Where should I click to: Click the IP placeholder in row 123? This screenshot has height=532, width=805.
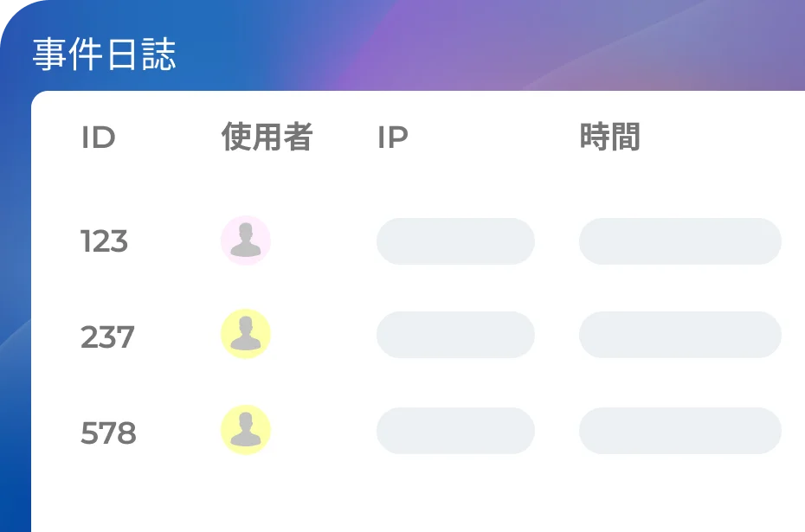pyautogui.click(x=455, y=241)
